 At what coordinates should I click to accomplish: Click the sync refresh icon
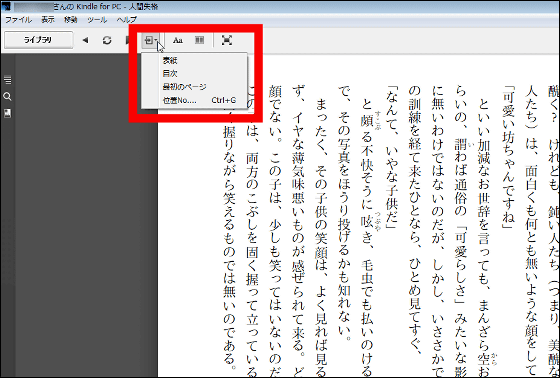click(x=107, y=40)
